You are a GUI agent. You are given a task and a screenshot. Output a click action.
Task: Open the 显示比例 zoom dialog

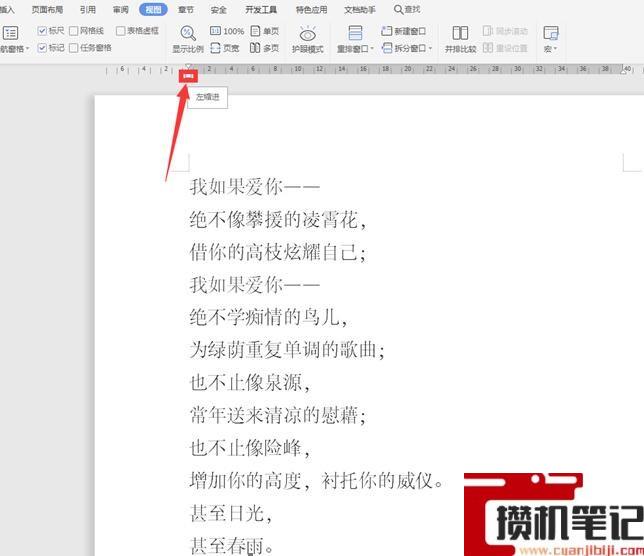coord(188,39)
